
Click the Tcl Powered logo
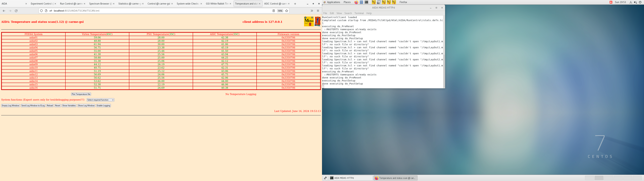317,21
